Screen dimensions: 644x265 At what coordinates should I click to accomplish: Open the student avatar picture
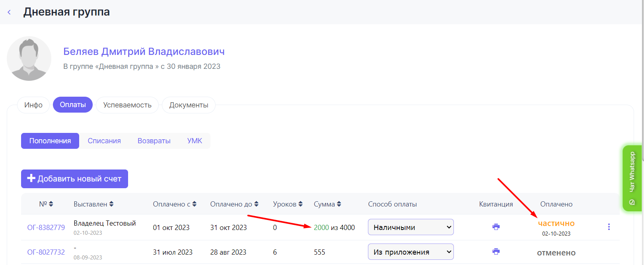point(29,58)
